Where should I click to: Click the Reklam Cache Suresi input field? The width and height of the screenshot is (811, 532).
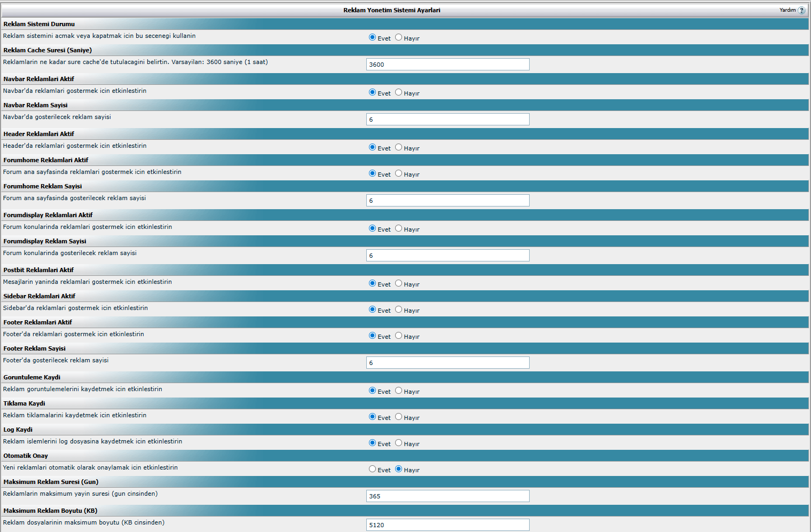447,65
